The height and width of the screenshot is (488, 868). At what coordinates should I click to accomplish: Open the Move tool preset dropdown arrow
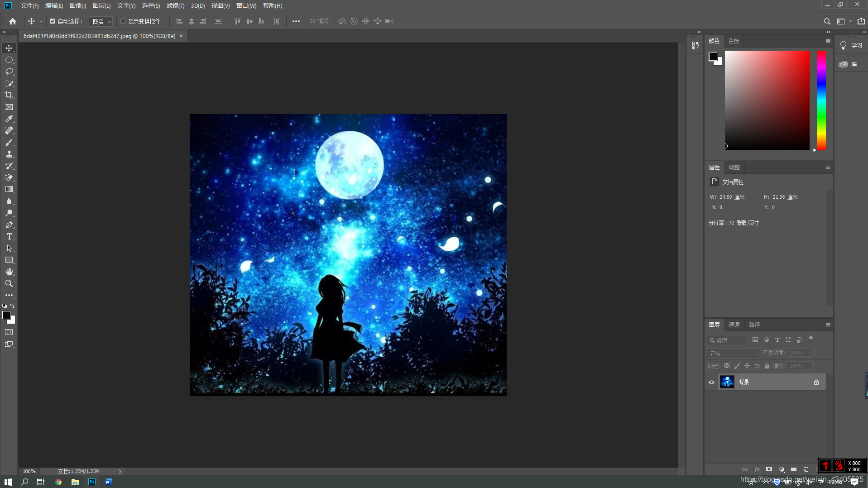pos(41,21)
